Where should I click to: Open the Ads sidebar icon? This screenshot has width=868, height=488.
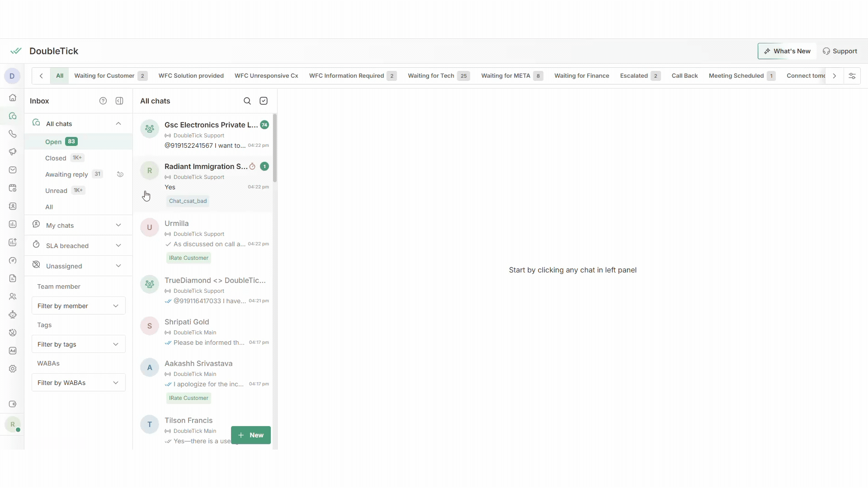13,351
